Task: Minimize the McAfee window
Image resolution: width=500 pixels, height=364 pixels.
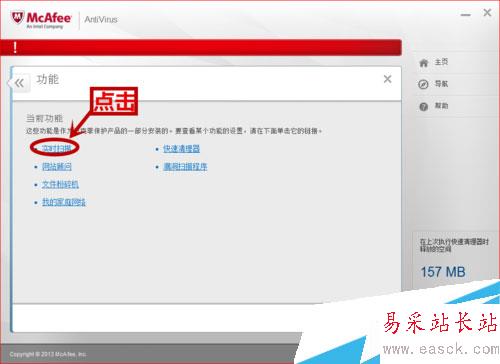Action: click(465, 15)
